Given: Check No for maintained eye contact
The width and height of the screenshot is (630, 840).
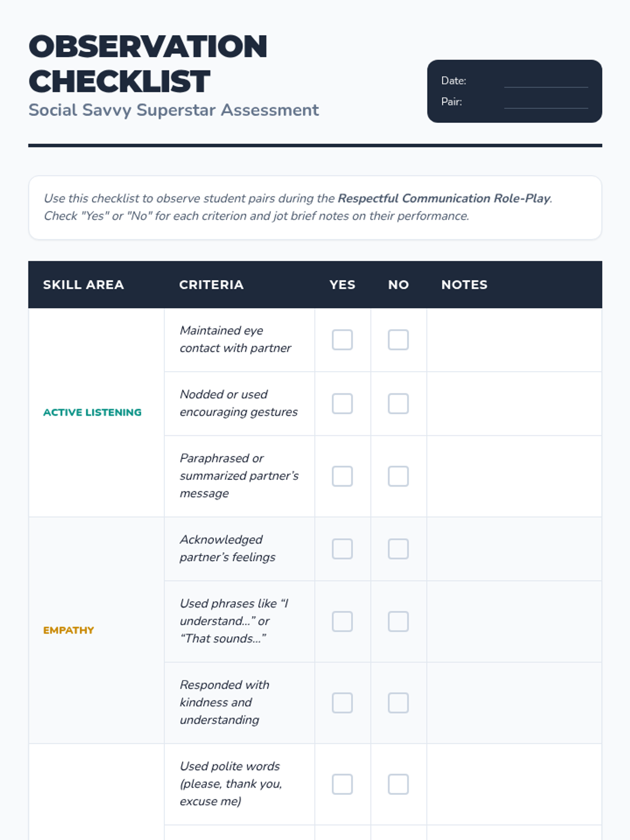Looking at the screenshot, I should tap(398, 340).
